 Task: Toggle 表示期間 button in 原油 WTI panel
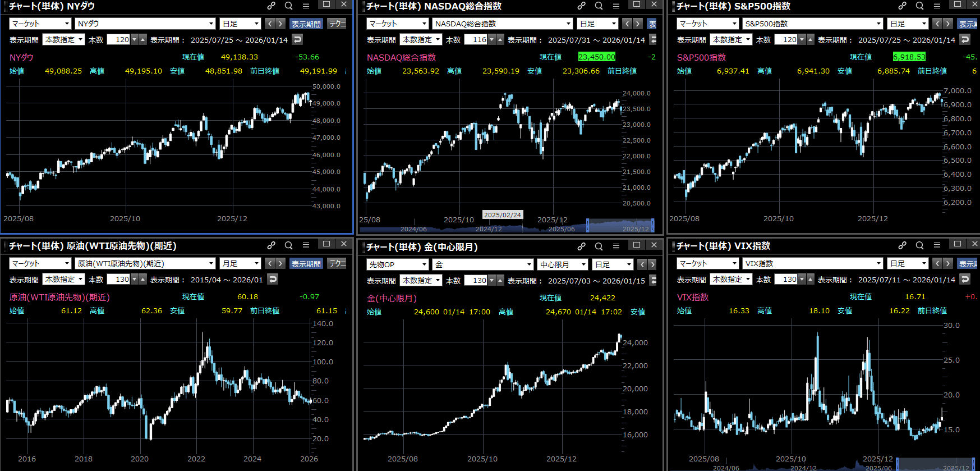(306, 263)
